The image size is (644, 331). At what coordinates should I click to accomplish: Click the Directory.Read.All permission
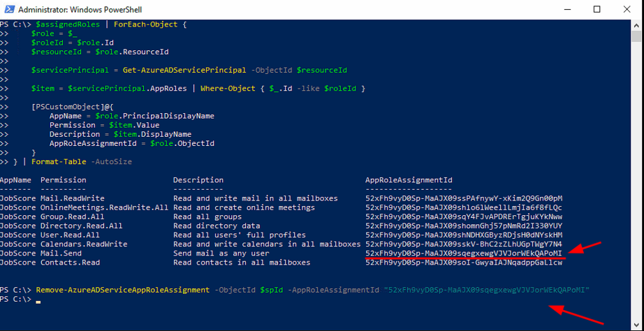tap(81, 226)
